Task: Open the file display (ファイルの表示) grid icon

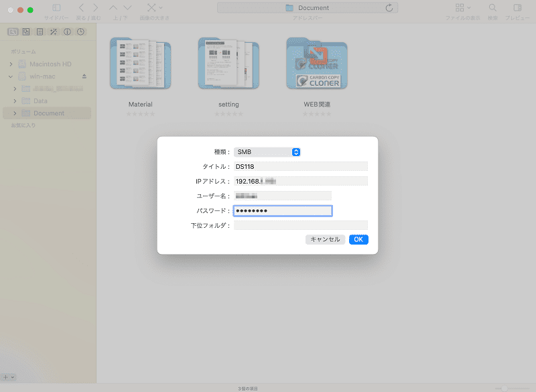Action: click(x=460, y=7)
